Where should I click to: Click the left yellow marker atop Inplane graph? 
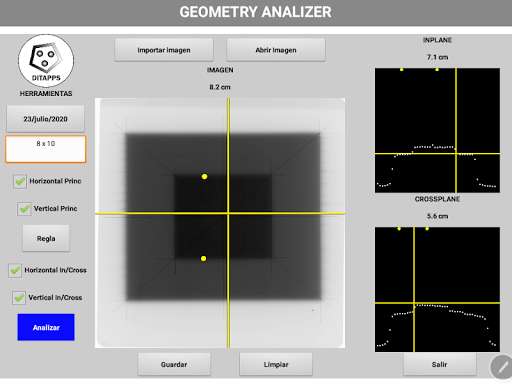pyautogui.click(x=402, y=69)
